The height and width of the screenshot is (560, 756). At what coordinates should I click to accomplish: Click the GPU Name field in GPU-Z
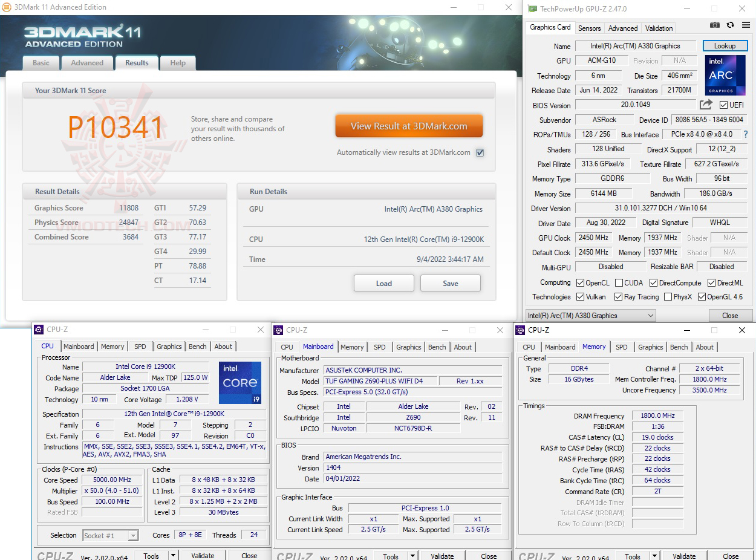(x=636, y=46)
